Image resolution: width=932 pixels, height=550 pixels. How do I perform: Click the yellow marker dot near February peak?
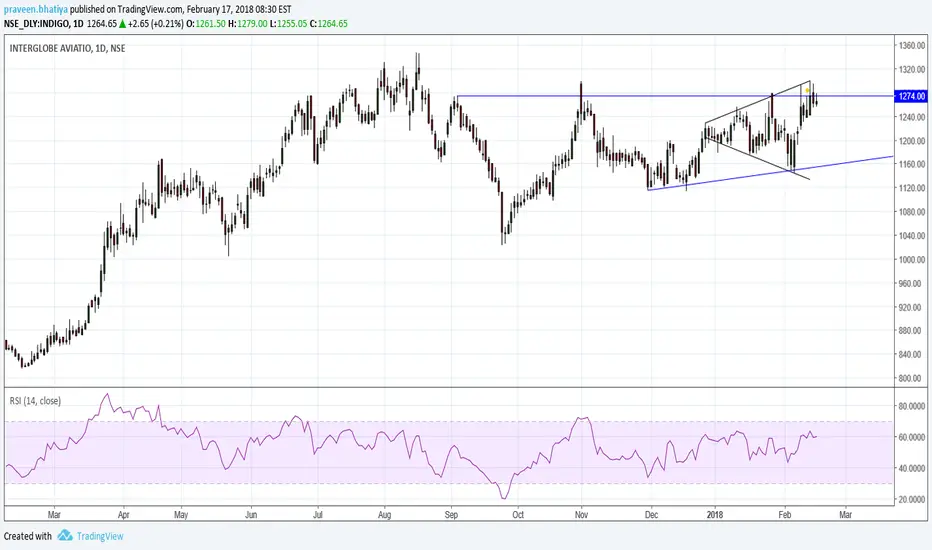[x=807, y=90]
